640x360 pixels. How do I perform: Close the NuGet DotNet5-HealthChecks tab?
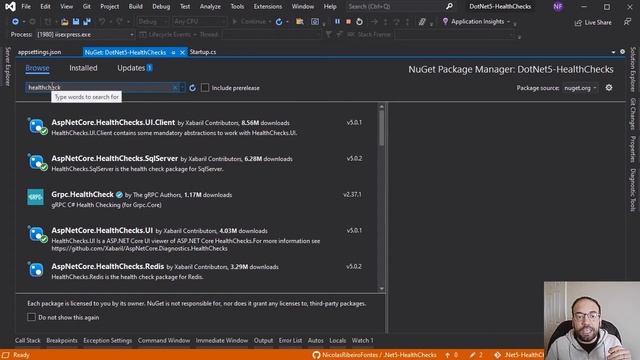[x=182, y=53]
